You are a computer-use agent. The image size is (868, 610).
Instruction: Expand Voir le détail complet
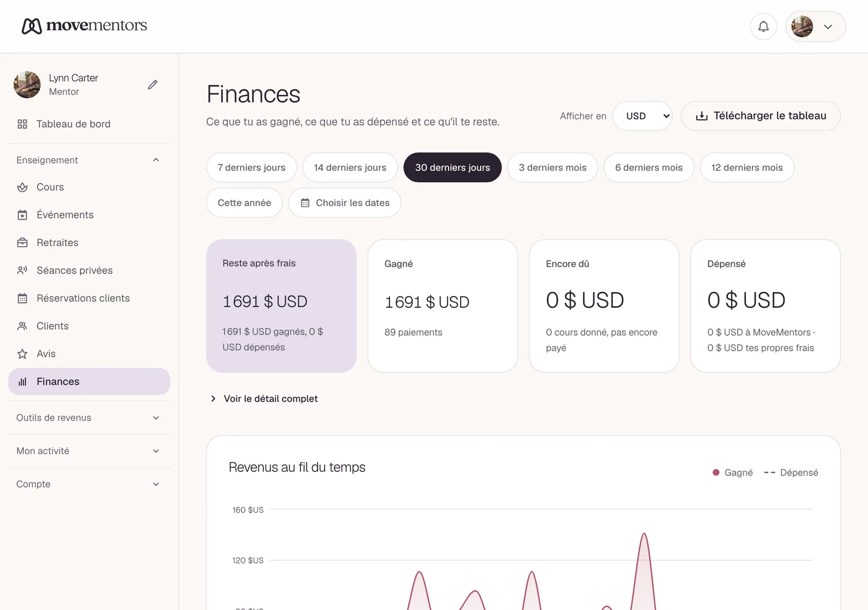[264, 399]
